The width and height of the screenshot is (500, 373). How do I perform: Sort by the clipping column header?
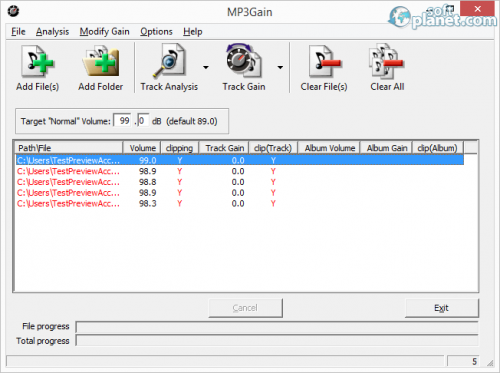(180, 148)
